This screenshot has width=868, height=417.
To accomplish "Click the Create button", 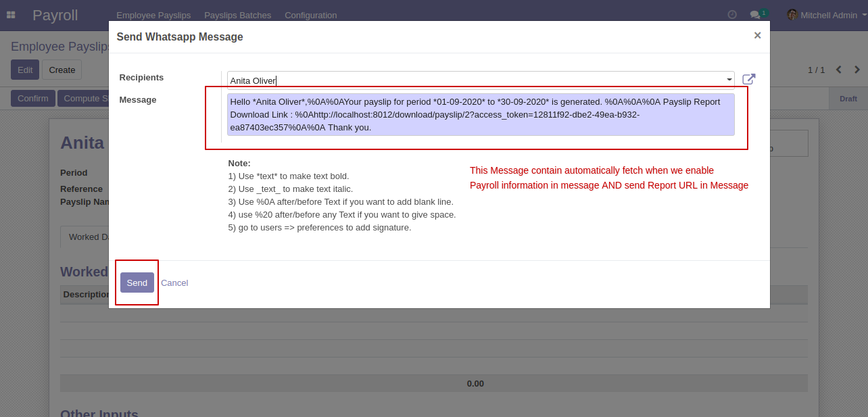I will pos(62,70).
